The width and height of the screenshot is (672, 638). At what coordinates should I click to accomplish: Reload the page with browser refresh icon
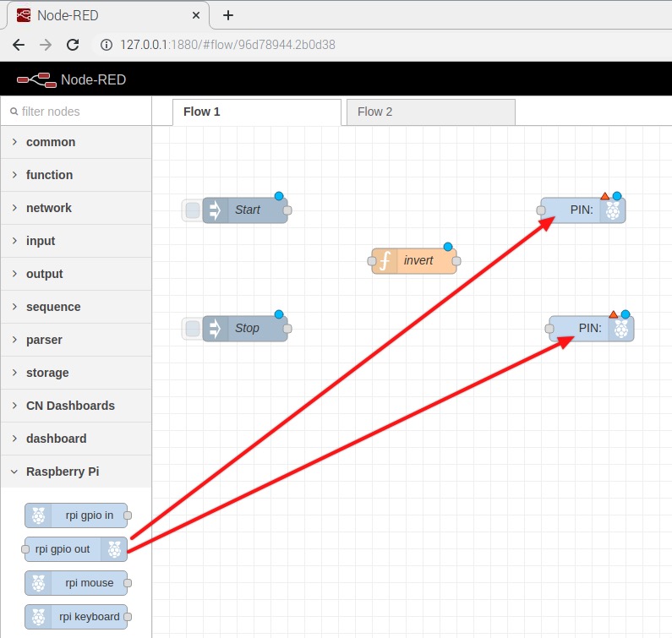(73, 45)
